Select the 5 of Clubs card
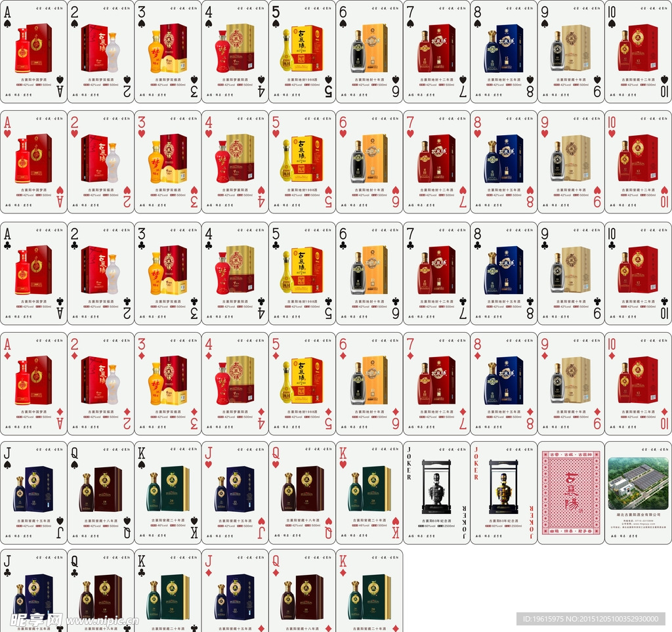The width and height of the screenshot is (672, 632). (303, 274)
